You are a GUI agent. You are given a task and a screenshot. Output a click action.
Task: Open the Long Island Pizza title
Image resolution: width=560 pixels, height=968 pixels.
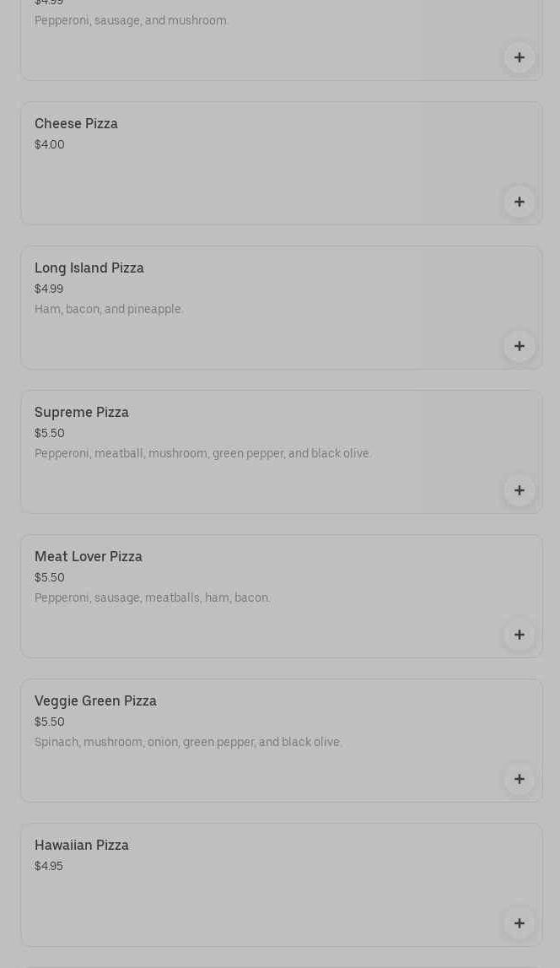[x=89, y=268]
